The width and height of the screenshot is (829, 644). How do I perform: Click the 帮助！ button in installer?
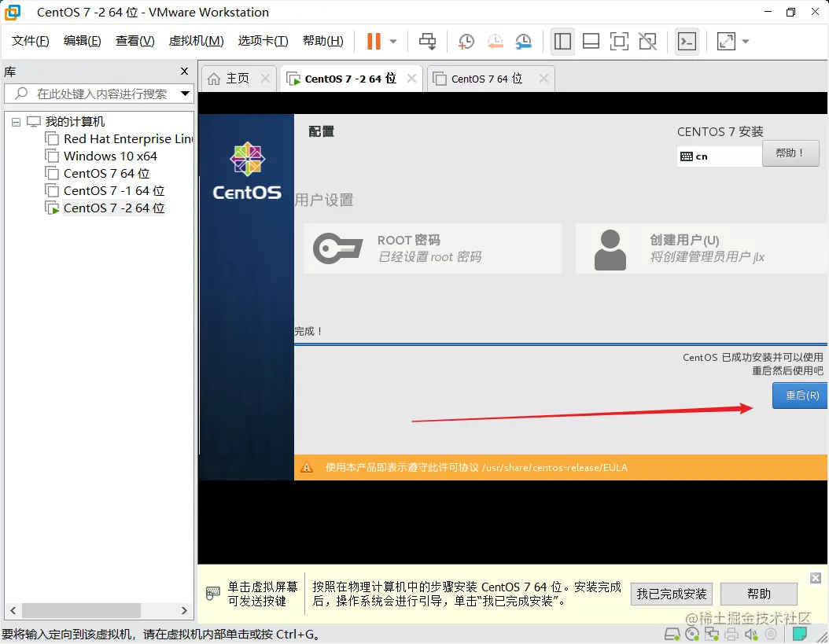(x=790, y=154)
